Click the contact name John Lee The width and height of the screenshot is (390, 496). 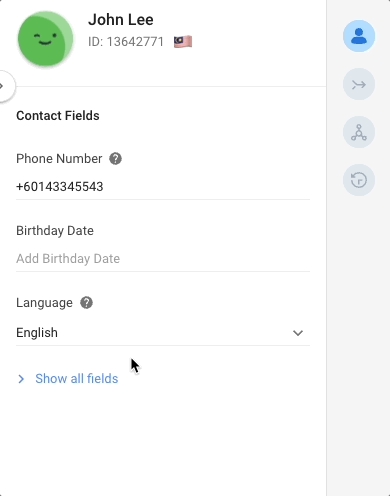[121, 20]
